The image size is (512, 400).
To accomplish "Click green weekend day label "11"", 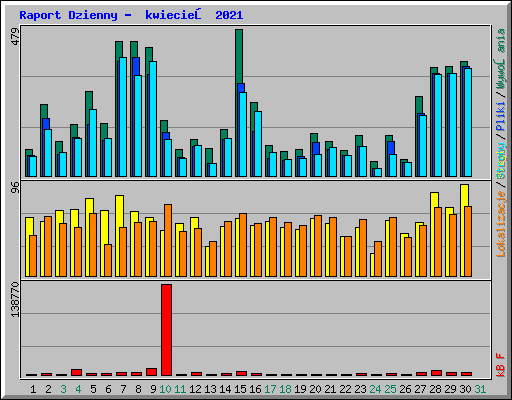I will coord(180,389).
